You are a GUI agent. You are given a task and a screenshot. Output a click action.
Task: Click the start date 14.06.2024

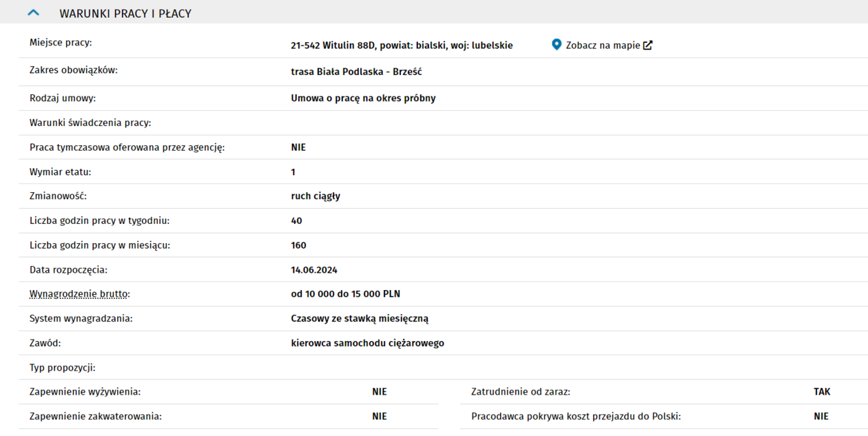coord(314,270)
